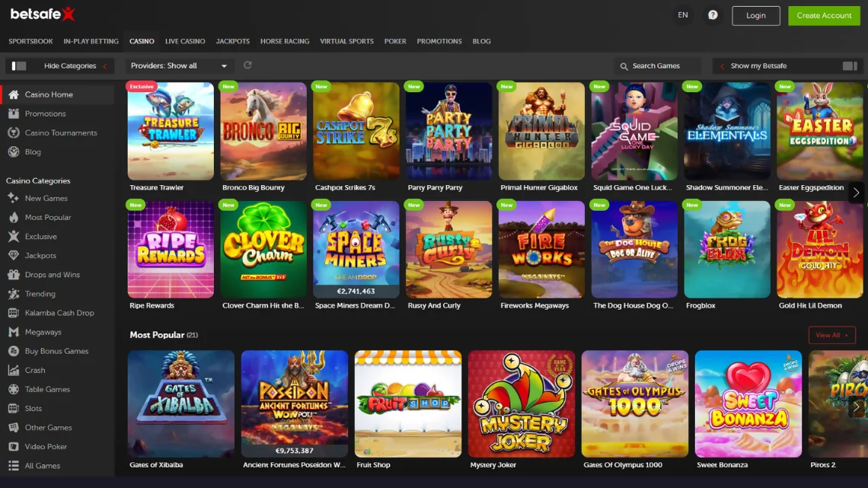Screen dimensions: 868x488
Task: Click the New Games sparkle icon
Action: pyautogui.click(x=14, y=198)
